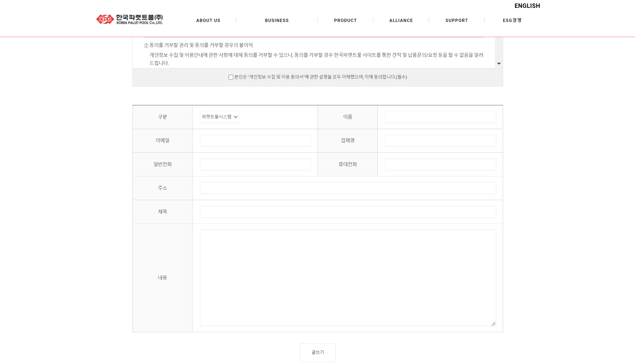The image size is (635, 364).
Task: Open the 구분 category dropdown
Action: tap(219, 117)
